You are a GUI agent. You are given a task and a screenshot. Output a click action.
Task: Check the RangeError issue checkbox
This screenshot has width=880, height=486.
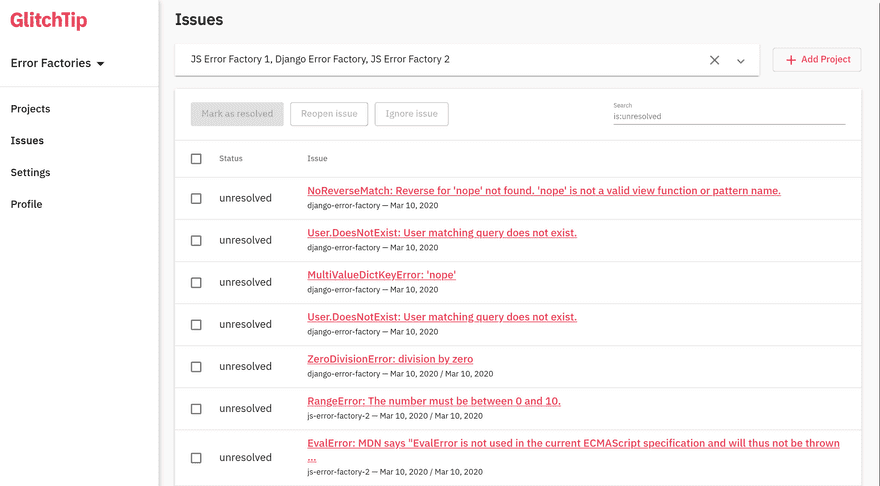[x=196, y=409]
